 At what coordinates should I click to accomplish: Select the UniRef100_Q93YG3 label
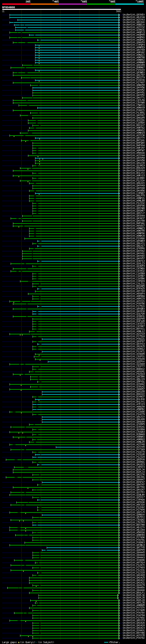[x=134, y=344]
